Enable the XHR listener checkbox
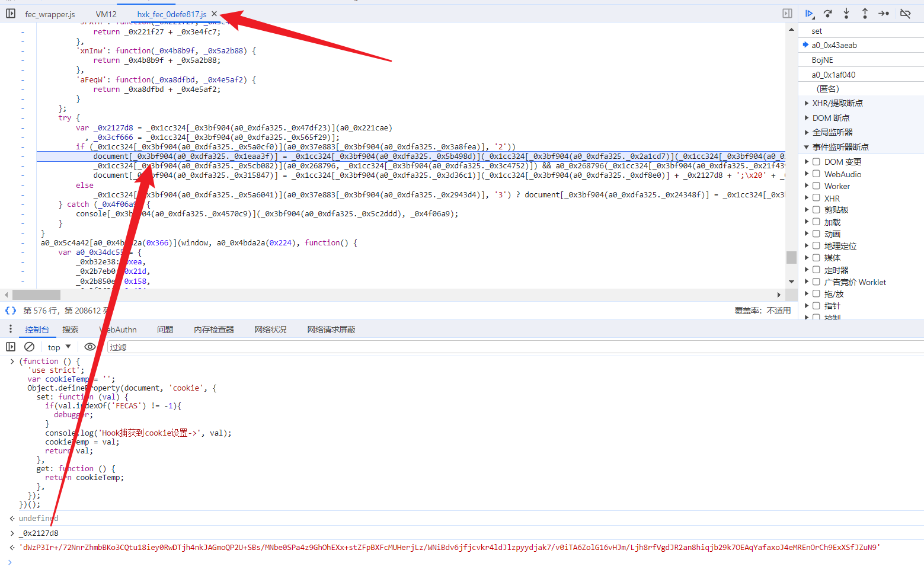The image size is (924, 566). [816, 198]
